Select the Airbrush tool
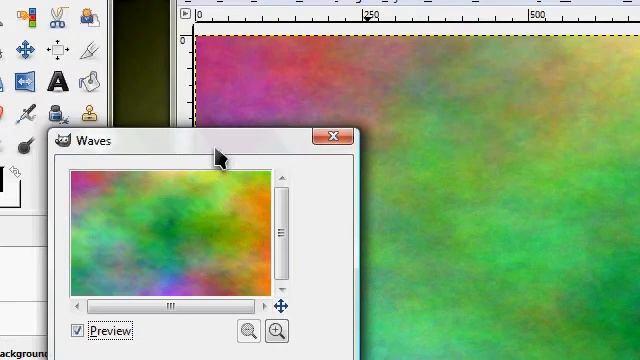The height and width of the screenshot is (360, 640). pos(26,113)
